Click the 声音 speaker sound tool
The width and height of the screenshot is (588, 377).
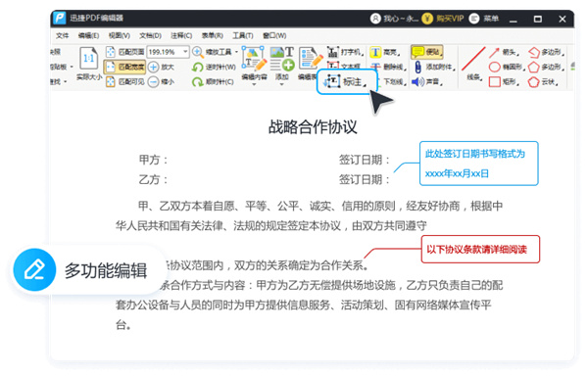[418, 81]
